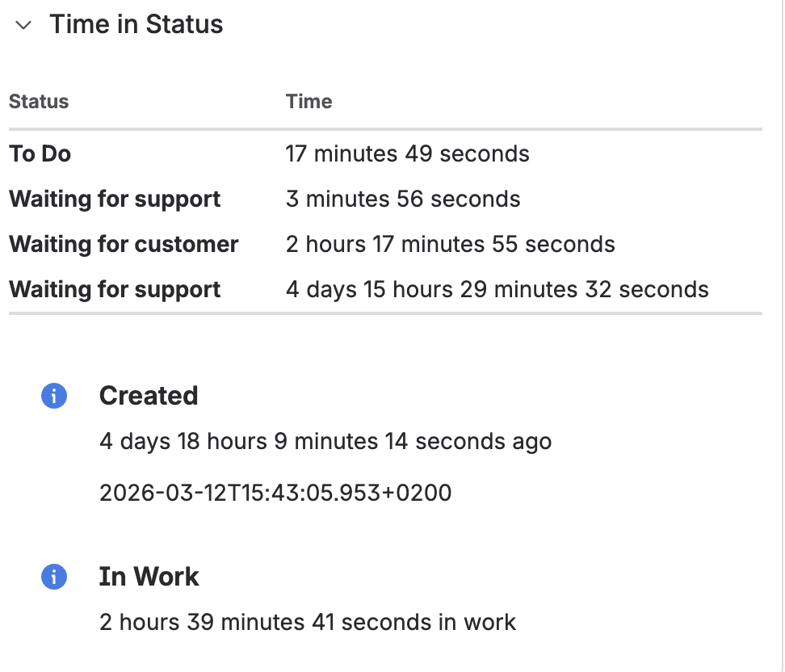Screen dimensions: 785x672
Task: Click the 2 hours 17 minutes 55 seconds value
Action: [x=450, y=244]
